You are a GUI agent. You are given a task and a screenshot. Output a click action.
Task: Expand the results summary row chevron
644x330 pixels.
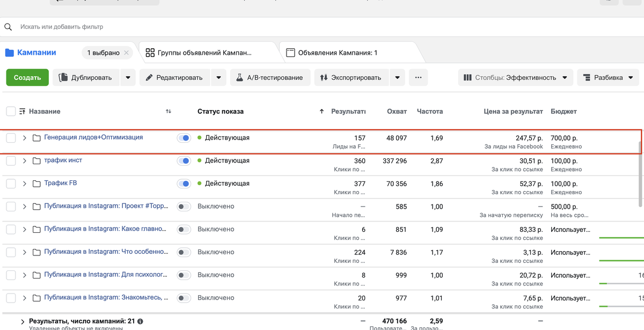pos(23,322)
